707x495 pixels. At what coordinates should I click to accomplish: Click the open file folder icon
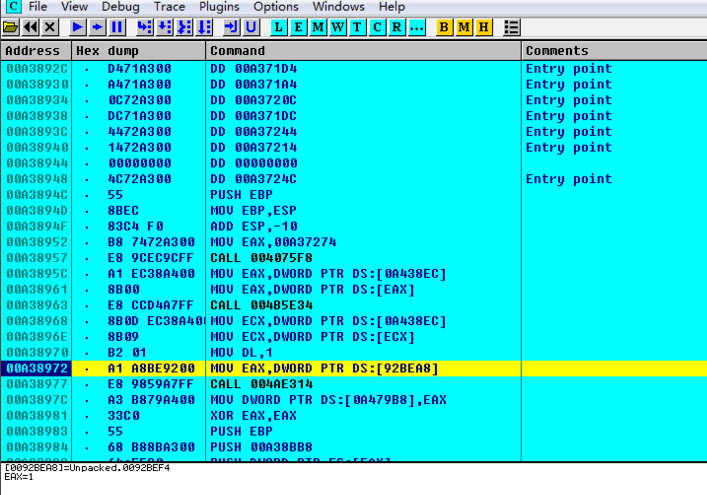tap(10, 28)
